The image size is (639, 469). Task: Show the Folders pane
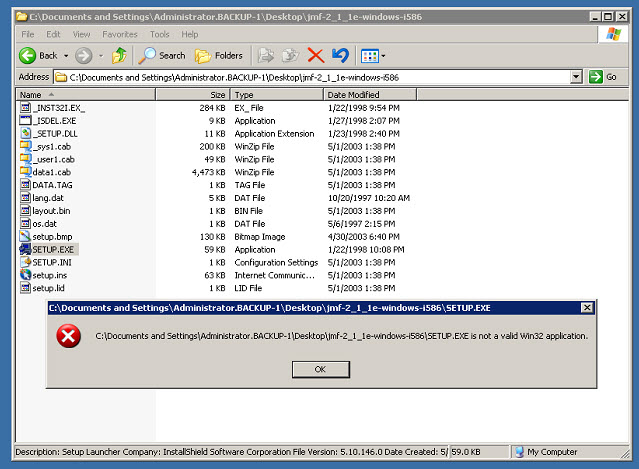[x=218, y=55]
